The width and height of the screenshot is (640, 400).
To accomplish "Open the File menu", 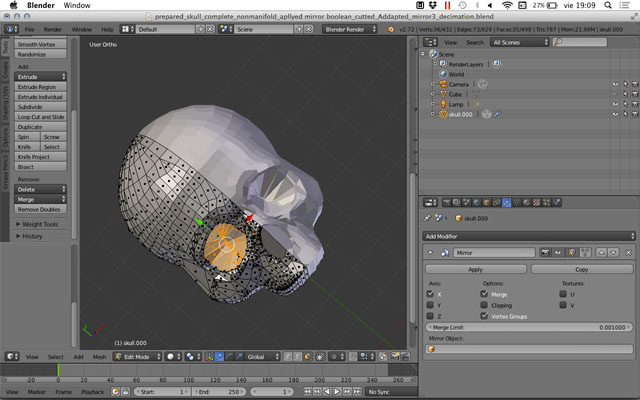I will (29, 29).
